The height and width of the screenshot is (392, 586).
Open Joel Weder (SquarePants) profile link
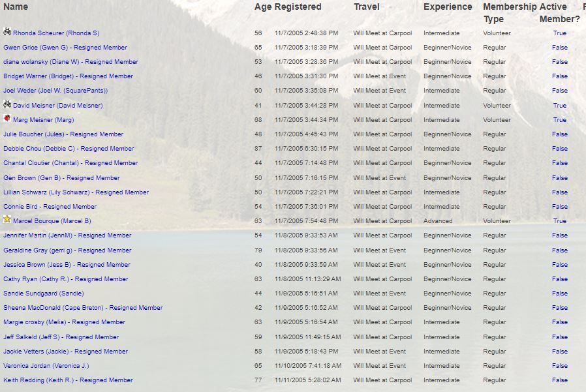(x=55, y=91)
